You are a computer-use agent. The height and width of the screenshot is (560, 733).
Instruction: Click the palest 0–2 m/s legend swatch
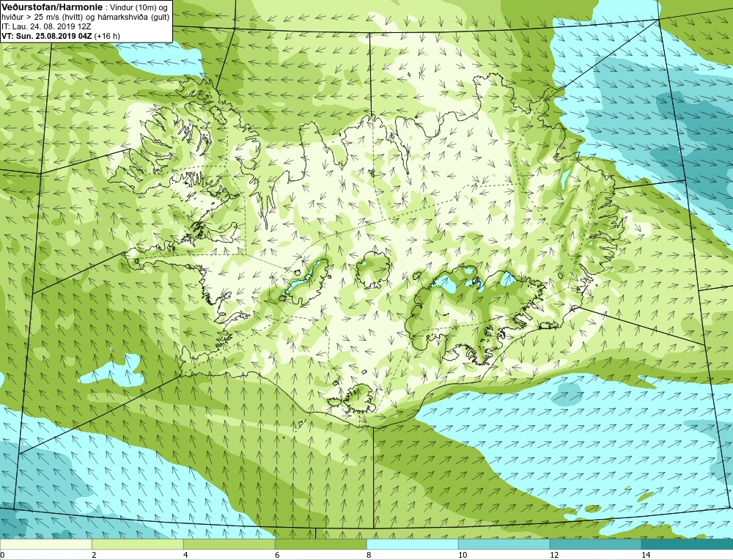45,545
